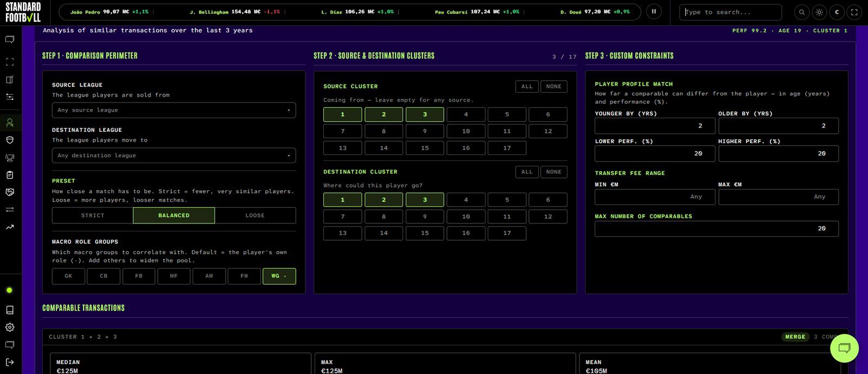Click the MERGE button
868x374 pixels.
pyautogui.click(x=795, y=337)
